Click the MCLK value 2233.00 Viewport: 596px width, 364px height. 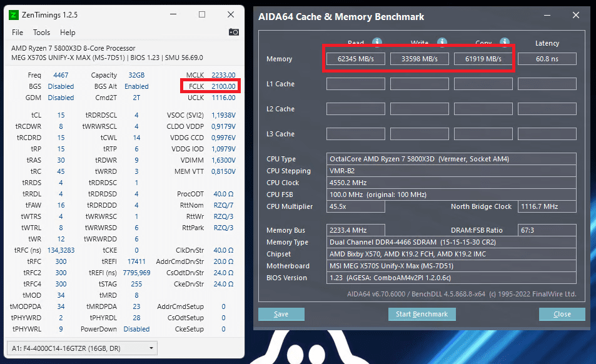click(x=223, y=75)
